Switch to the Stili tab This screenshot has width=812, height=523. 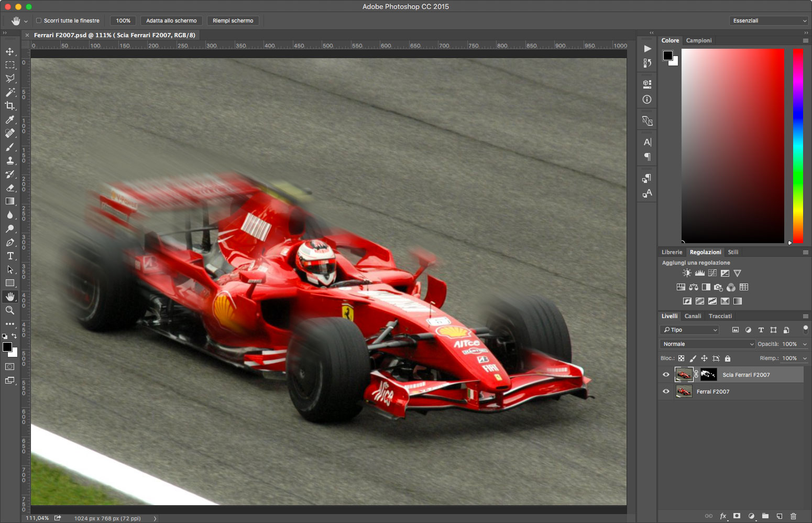[x=733, y=252]
